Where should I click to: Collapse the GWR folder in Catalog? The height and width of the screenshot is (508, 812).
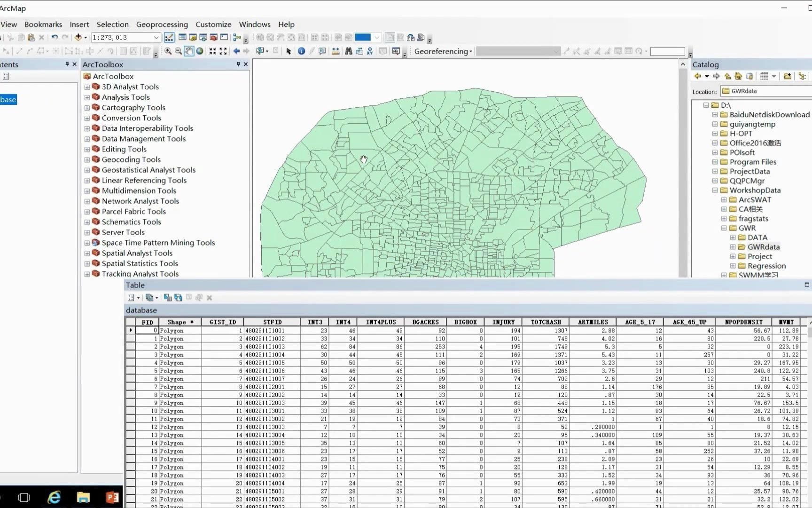(724, 228)
